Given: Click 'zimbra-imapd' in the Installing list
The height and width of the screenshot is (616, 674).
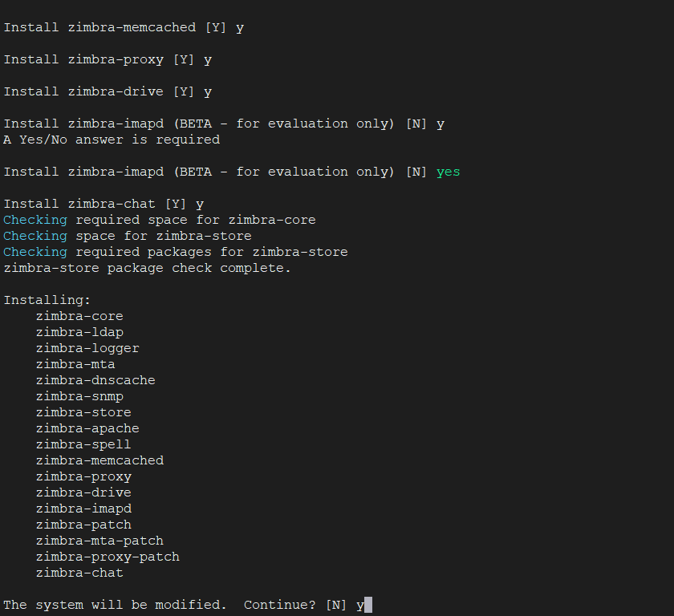Looking at the screenshot, I should (83, 509).
